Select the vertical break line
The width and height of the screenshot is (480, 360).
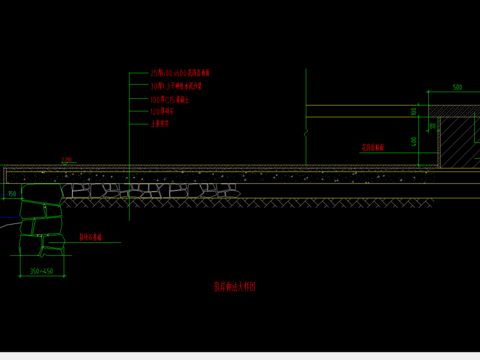[x=306, y=117]
